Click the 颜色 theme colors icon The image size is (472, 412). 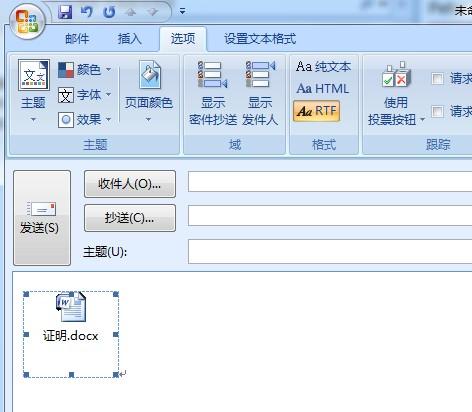point(66,70)
